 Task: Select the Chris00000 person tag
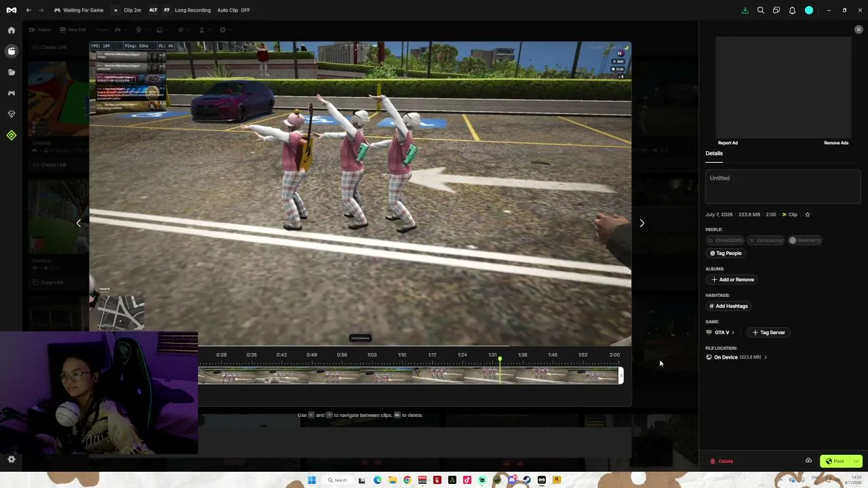(726, 240)
